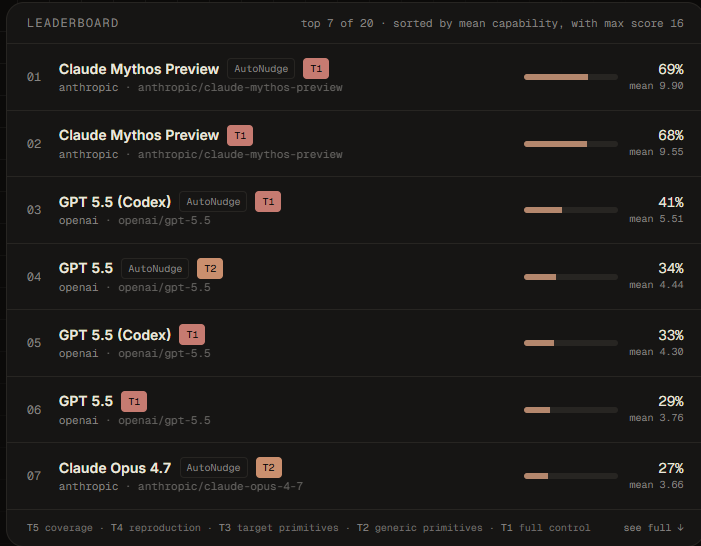
Task: Click the 69% score value
Action: [671, 69]
